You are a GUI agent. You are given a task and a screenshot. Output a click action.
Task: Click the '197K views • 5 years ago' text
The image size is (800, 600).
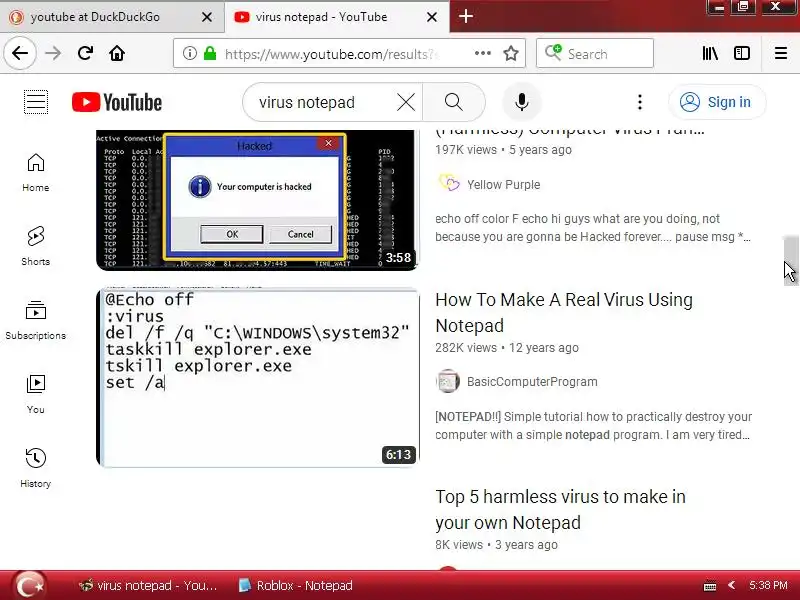[x=503, y=149]
